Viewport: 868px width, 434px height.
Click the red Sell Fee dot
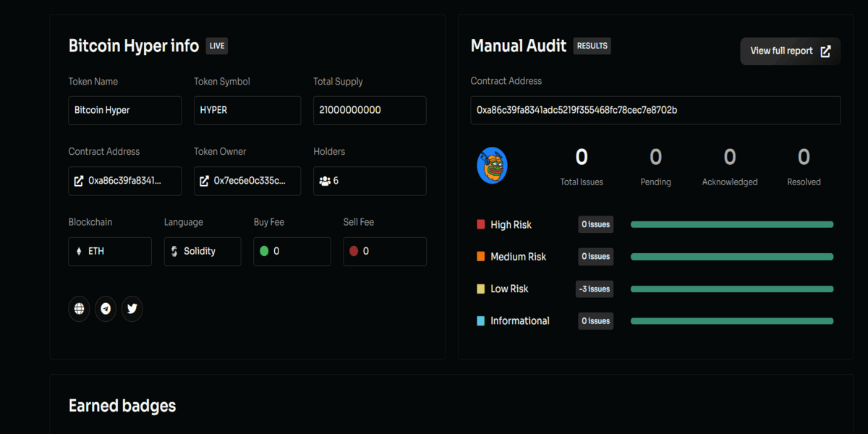tap(354, 251)
